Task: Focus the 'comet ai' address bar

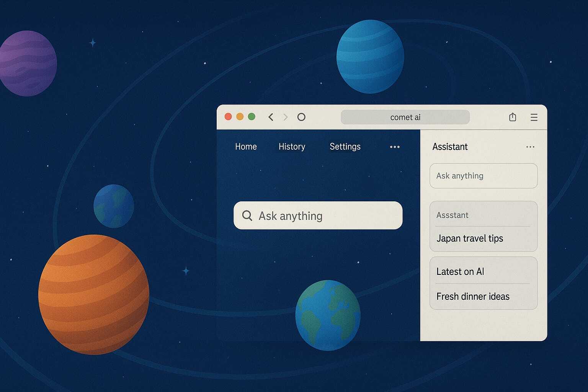Action: [405, 117]
